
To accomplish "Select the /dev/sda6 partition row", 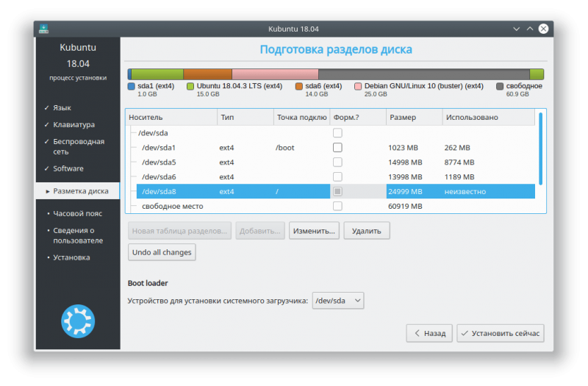I will click(336, 176).
